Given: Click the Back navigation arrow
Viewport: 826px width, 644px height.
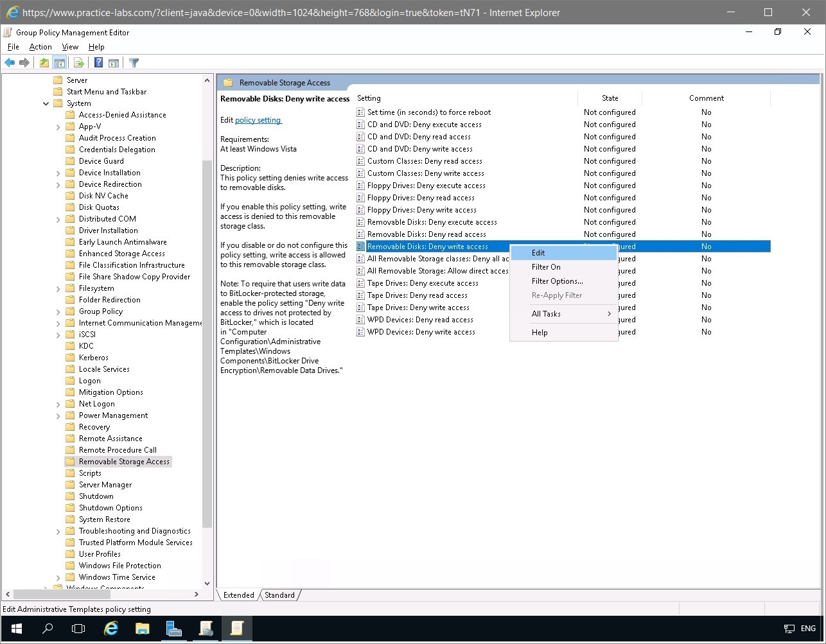Looking at the screenshot, I should click(x=9, y=62).
